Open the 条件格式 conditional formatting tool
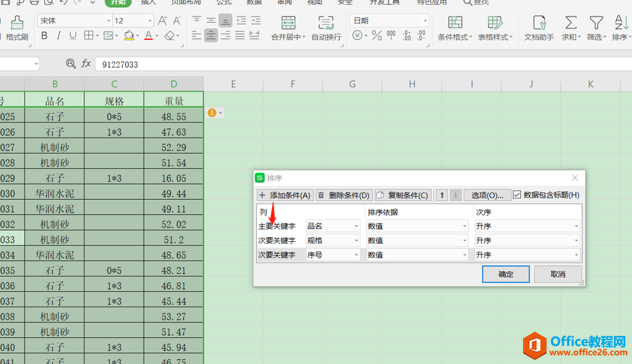Screen dimensions: 632x364 click(x=455, y=28)
